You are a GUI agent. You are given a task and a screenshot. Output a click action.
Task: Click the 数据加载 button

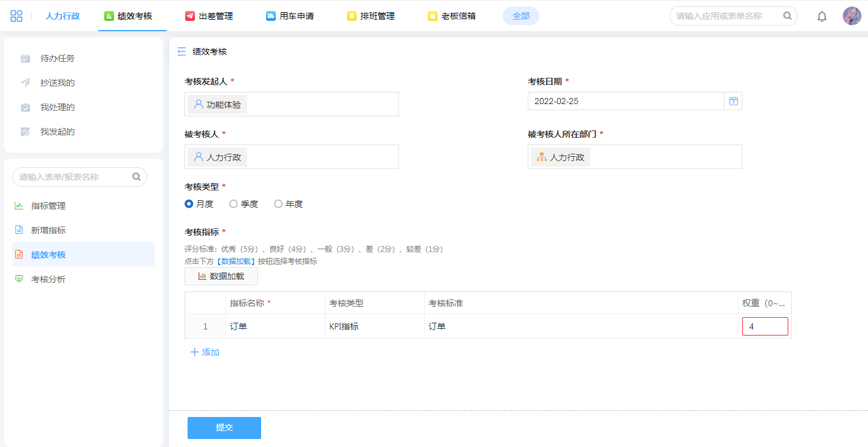pos(221,276)
